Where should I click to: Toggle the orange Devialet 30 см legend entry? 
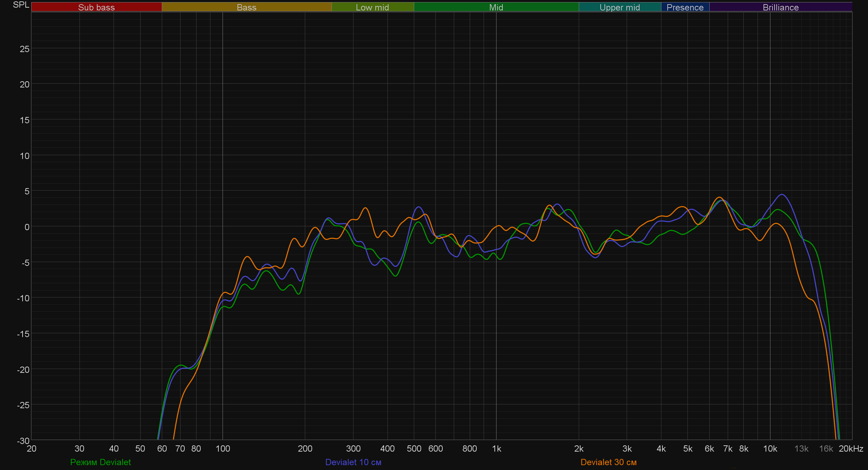608,462
